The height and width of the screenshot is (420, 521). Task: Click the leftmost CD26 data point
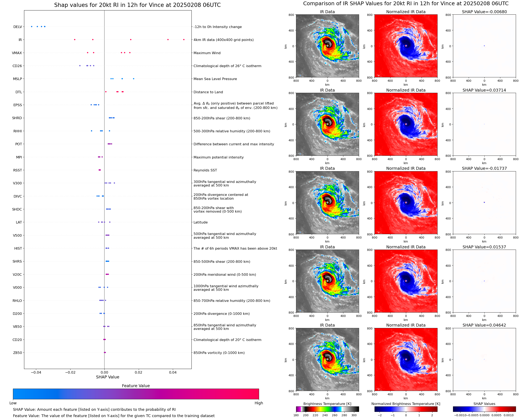coord(80,66)
